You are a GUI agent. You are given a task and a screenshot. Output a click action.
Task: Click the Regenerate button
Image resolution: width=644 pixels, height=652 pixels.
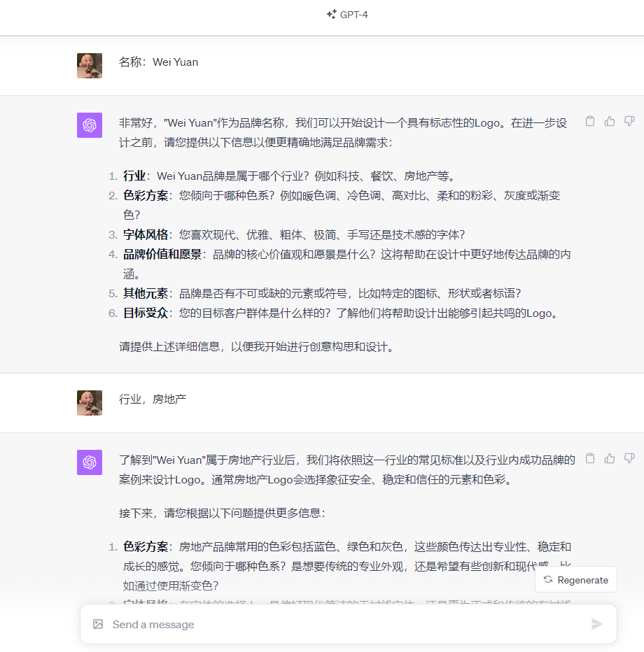pos(576,580)
